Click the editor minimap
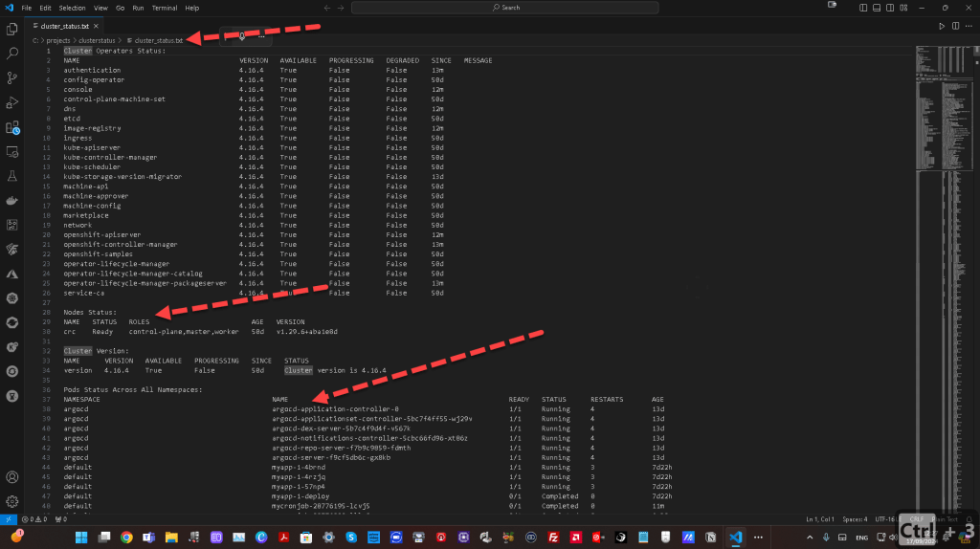 944,278
